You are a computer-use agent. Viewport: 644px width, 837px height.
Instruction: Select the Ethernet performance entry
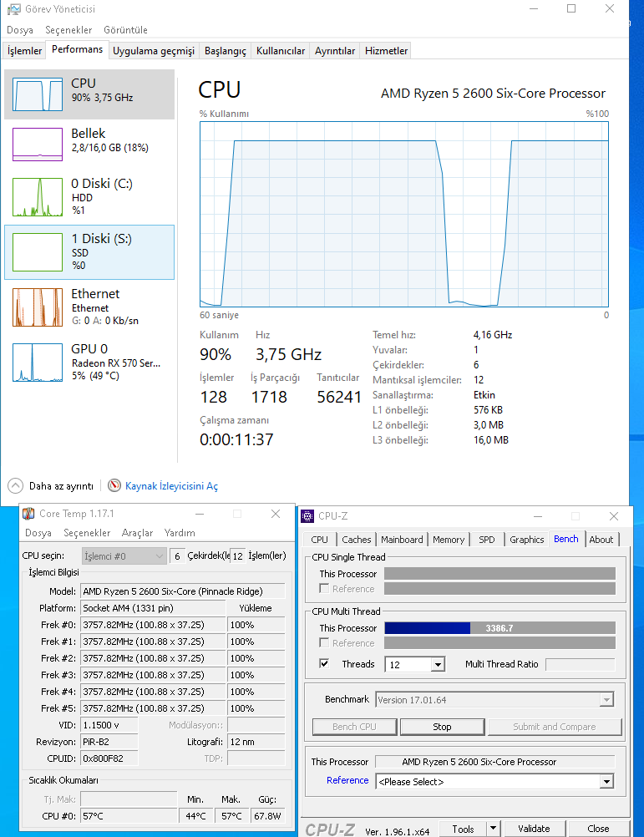tap(89, 307)
